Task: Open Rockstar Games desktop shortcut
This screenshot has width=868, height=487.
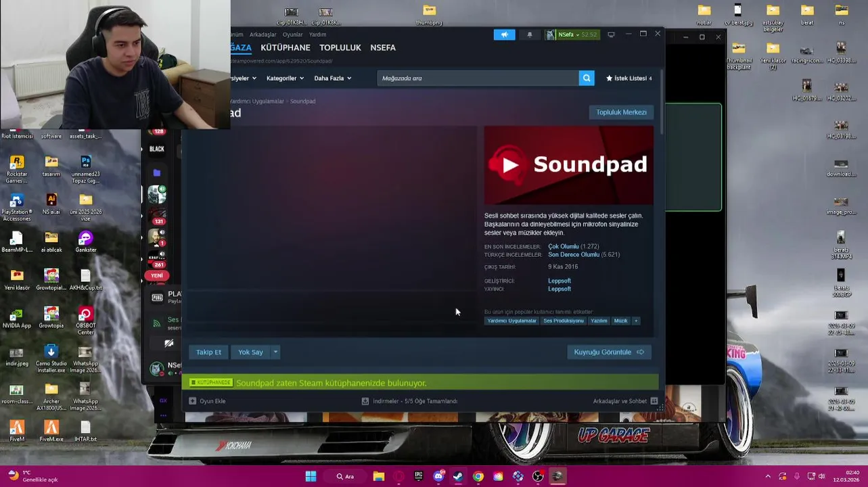Action: coord(17,169)
